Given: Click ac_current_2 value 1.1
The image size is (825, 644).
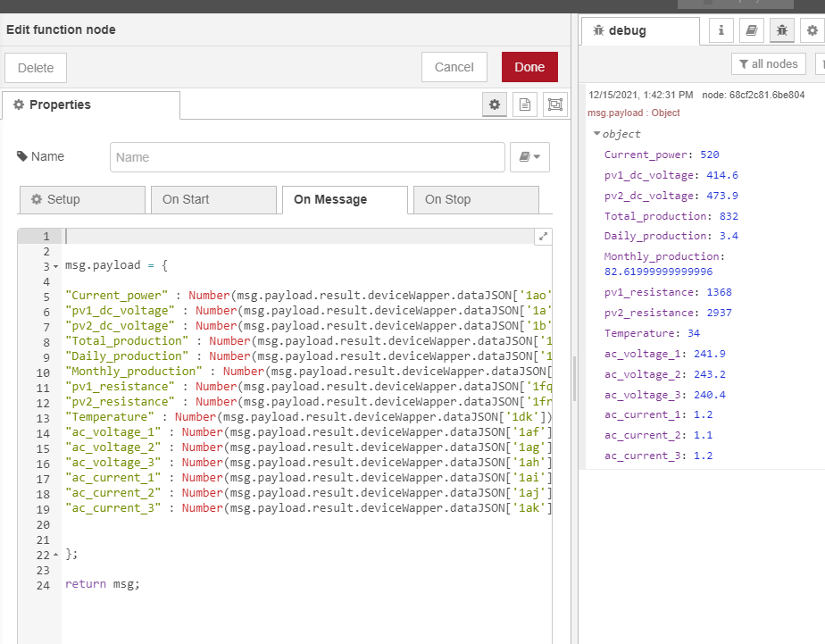Looking at the screenshot, I should (703, 435).
